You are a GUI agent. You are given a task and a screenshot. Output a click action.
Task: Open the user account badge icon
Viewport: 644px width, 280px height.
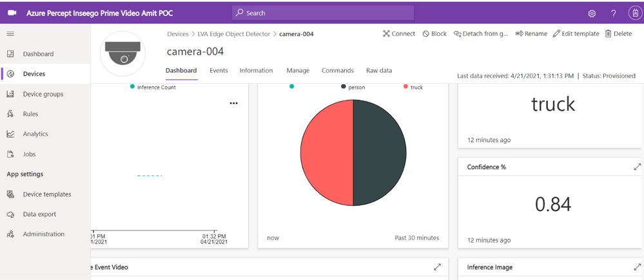coord(635,13)
